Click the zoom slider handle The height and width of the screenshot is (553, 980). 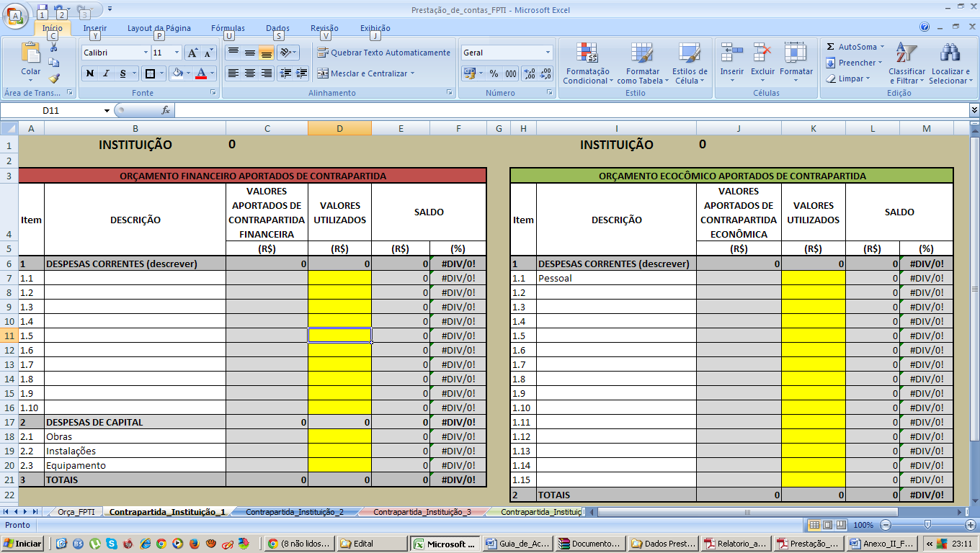pos(927,525)
